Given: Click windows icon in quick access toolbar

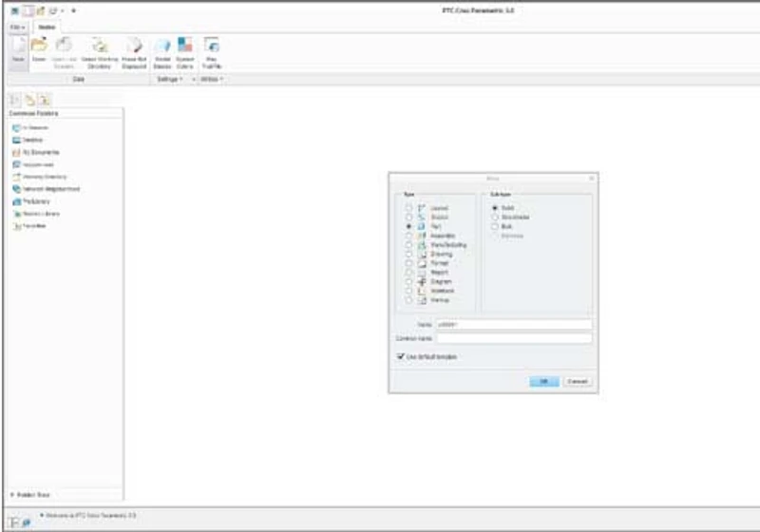Looking at the screenshot, I should pyautogui.click(x=52, y=10).
